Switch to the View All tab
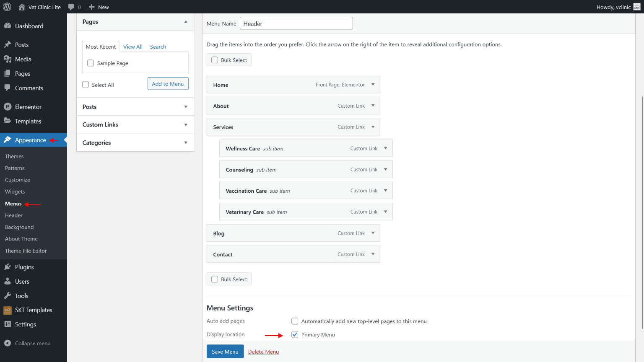644x362 pixels. (133, 47)
